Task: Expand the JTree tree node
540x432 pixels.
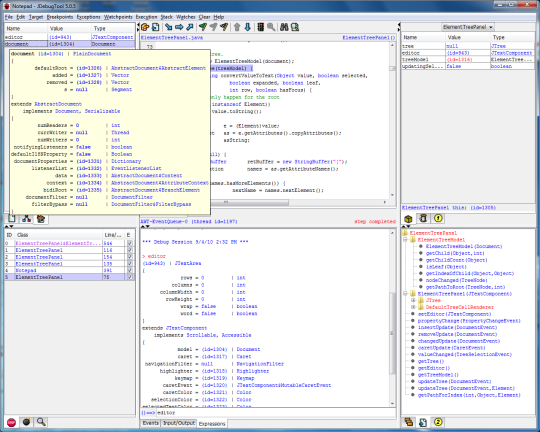Action: (413, 300)
